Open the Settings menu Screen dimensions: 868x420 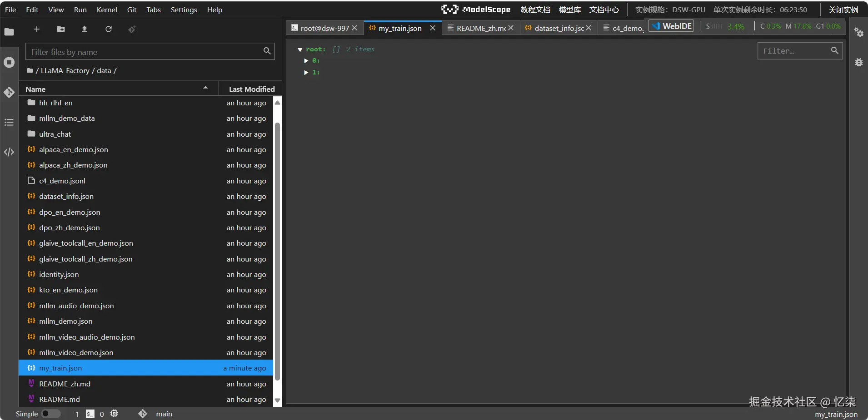(184, 10)
